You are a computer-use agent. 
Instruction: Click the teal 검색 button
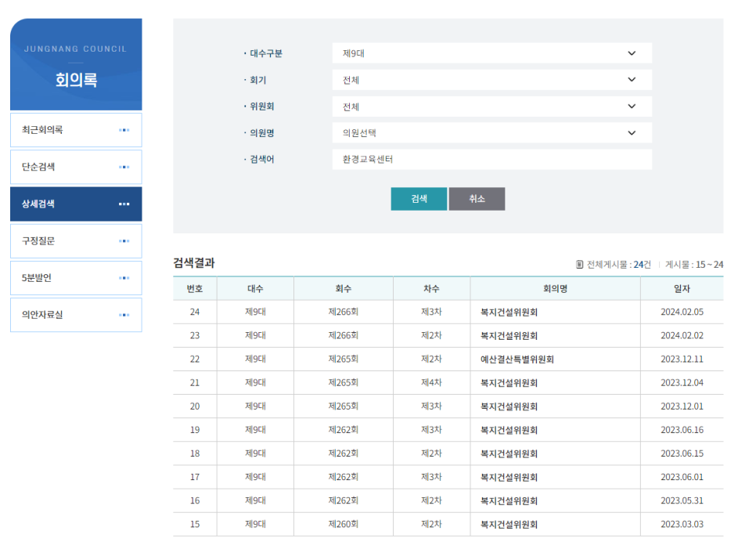(419, 199)
